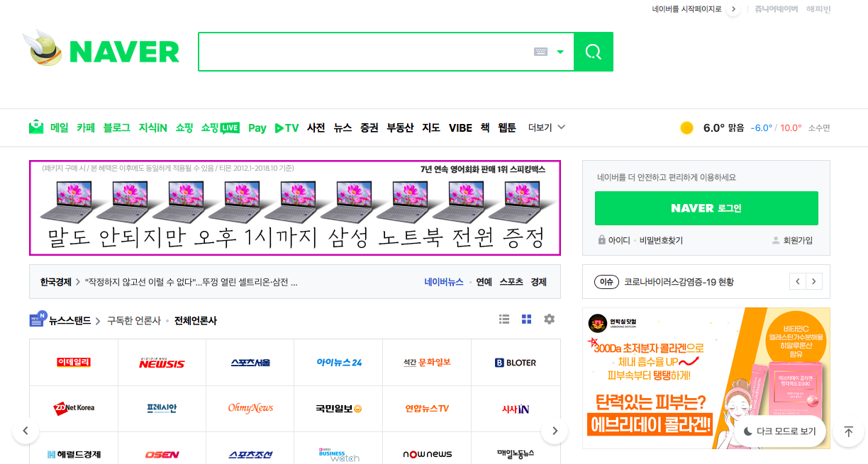This screenshot has width=868, height=464.
Task: Open newsstand settings gear
Action: (x=549, y=319)
